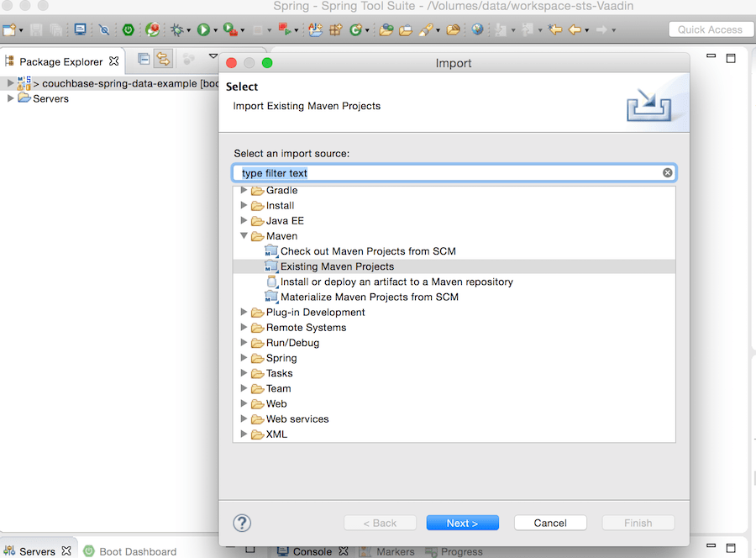Click the Next button in the Import dialog

pos(462,523)
